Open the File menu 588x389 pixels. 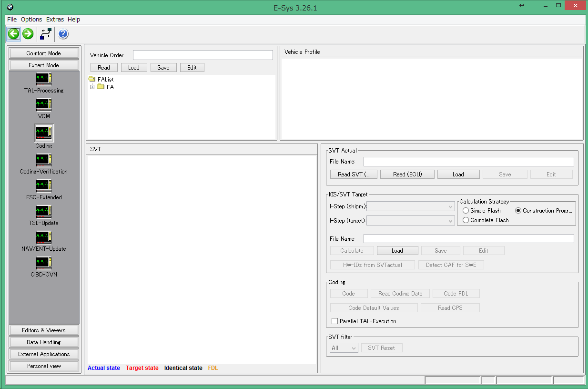click(x=12, y=20)
